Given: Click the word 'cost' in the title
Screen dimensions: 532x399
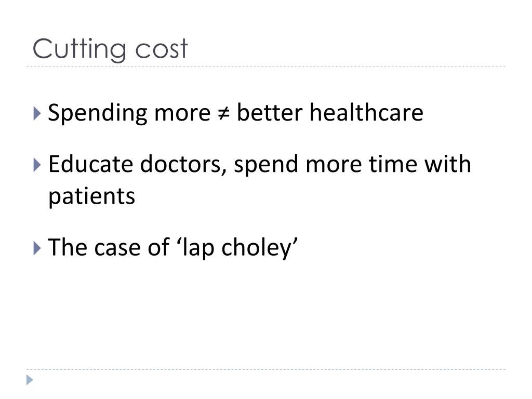Looking at the screenshot, I should tap(162, 49).
